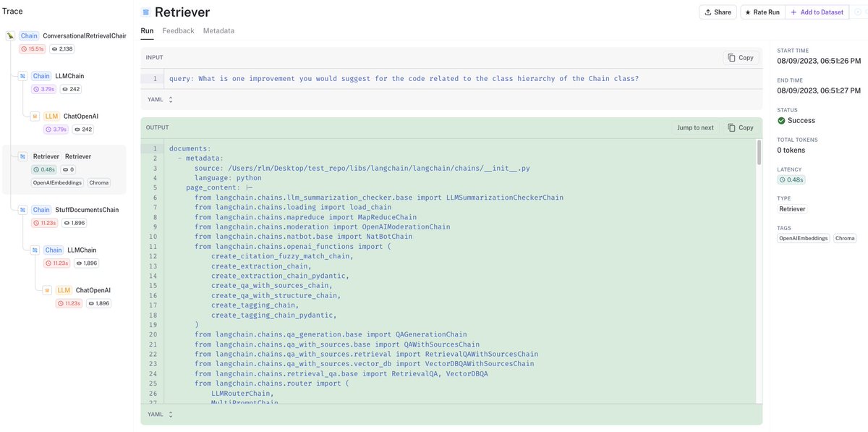Screen dimensions: 868x432
Task: Click OpenAIEmbeddings tag under TAGS on right
Action: pyautogui.click(x=804, y=238)
